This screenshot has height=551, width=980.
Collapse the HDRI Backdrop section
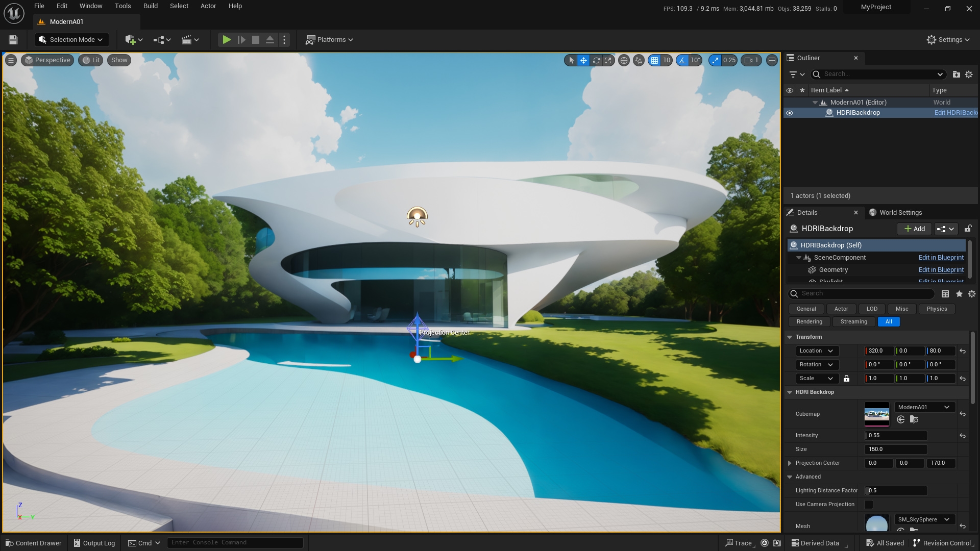pos(791,392)
